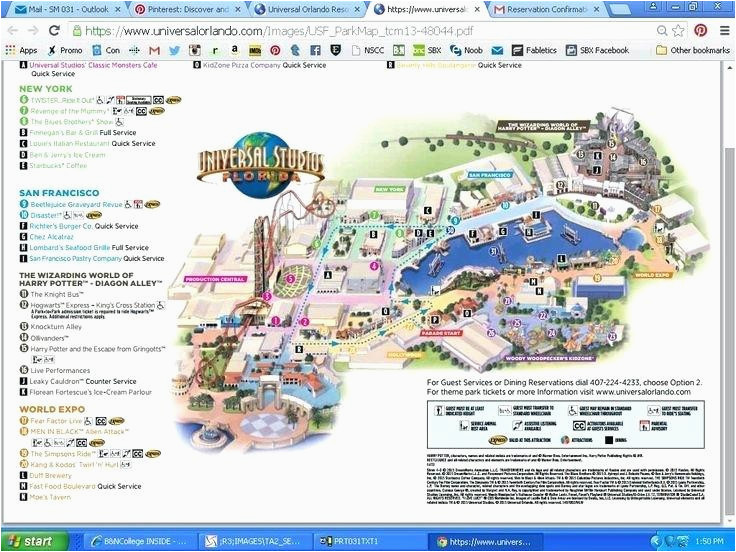Open the Noob bookmark

(x=466, y=50)
